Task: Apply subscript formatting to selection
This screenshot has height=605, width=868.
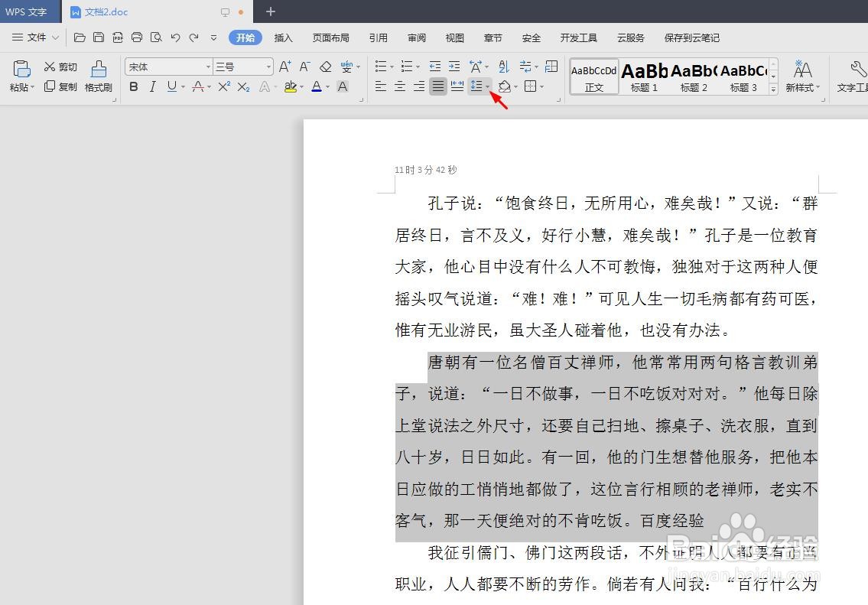Action: tap(243, 86)
